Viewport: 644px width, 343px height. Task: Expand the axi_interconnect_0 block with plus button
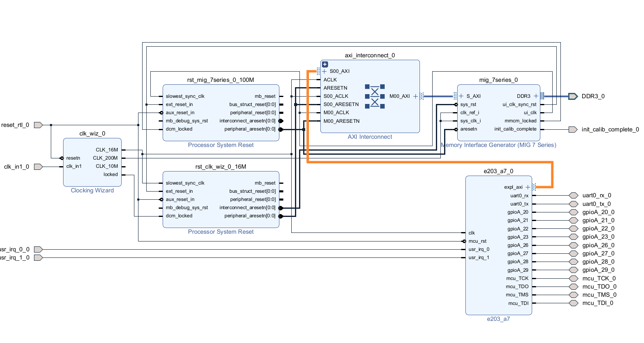(x=325, y=64)
